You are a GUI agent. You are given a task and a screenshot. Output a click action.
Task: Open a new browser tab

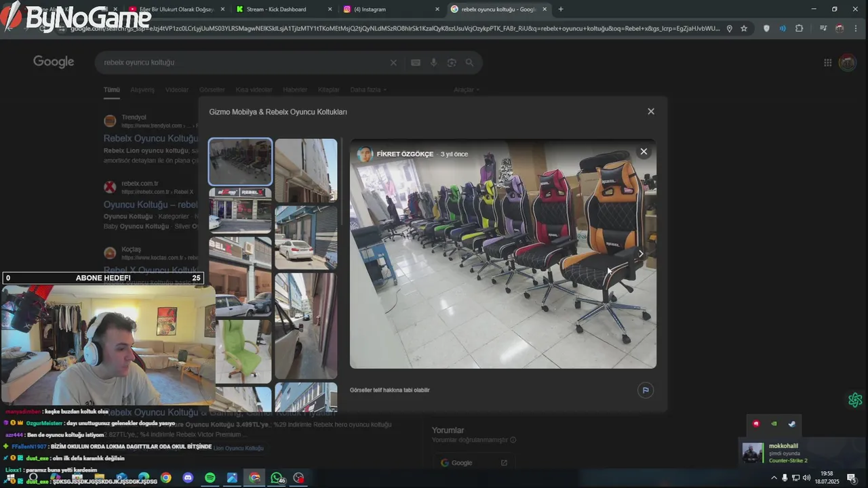561,9
